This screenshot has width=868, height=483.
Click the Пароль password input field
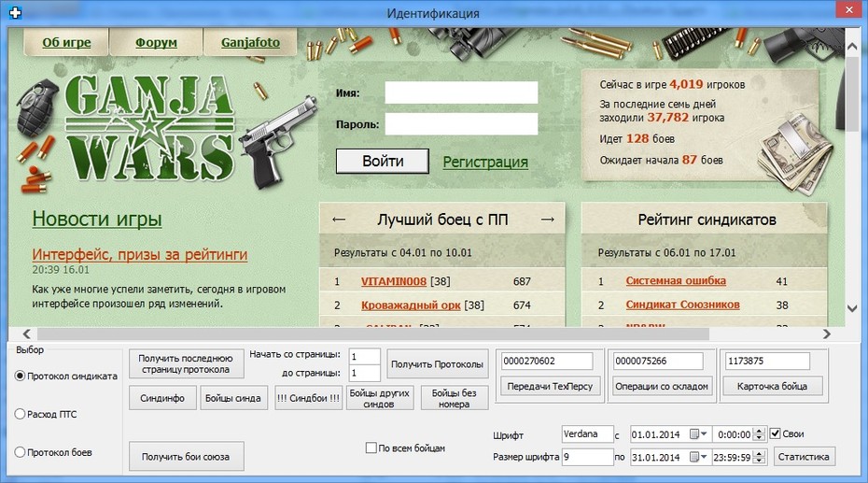(461, 124)
